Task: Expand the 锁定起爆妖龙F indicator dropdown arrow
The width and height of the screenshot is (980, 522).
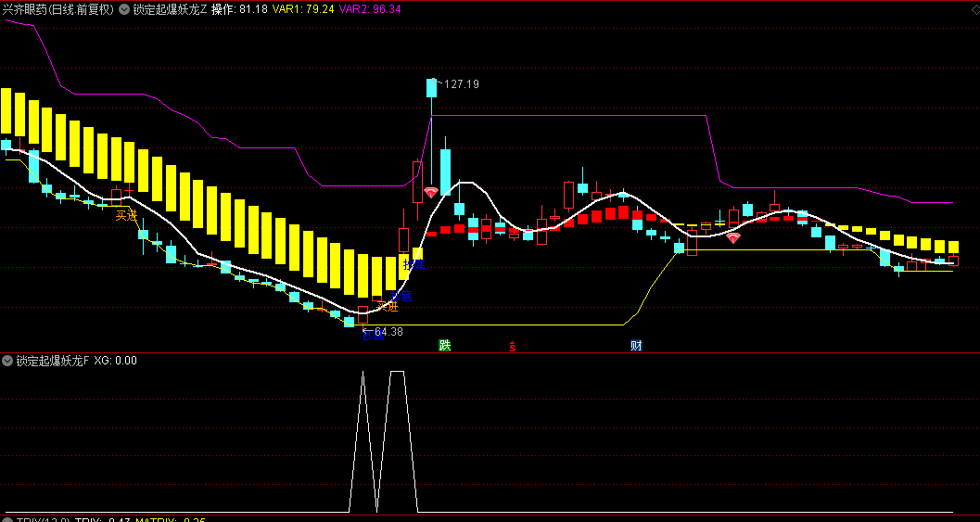Action: click(x=8, y=361)
